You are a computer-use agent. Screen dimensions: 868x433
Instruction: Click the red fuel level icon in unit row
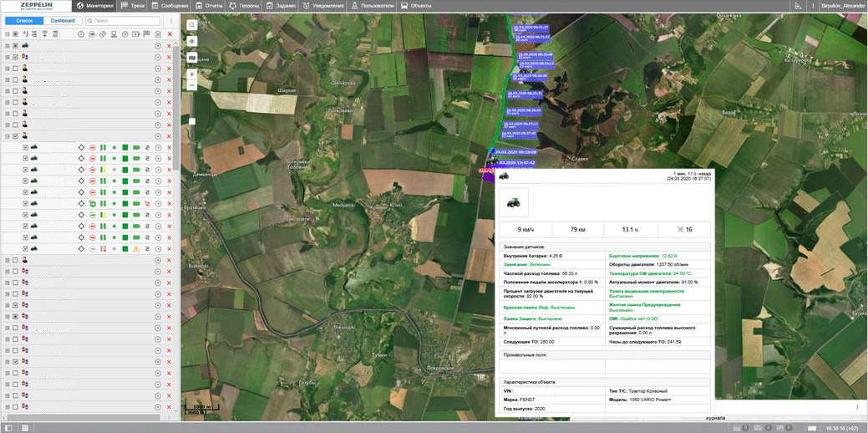point(103,248)
